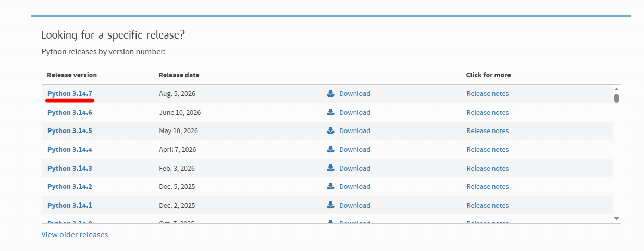View Release notes for Python 3.14.7
This screenshot has width=644, height=251.
tap(488, 93)
